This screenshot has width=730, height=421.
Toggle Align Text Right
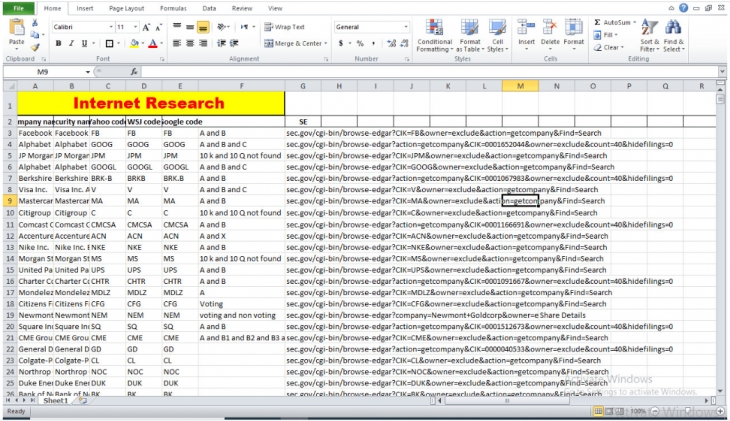203,43
